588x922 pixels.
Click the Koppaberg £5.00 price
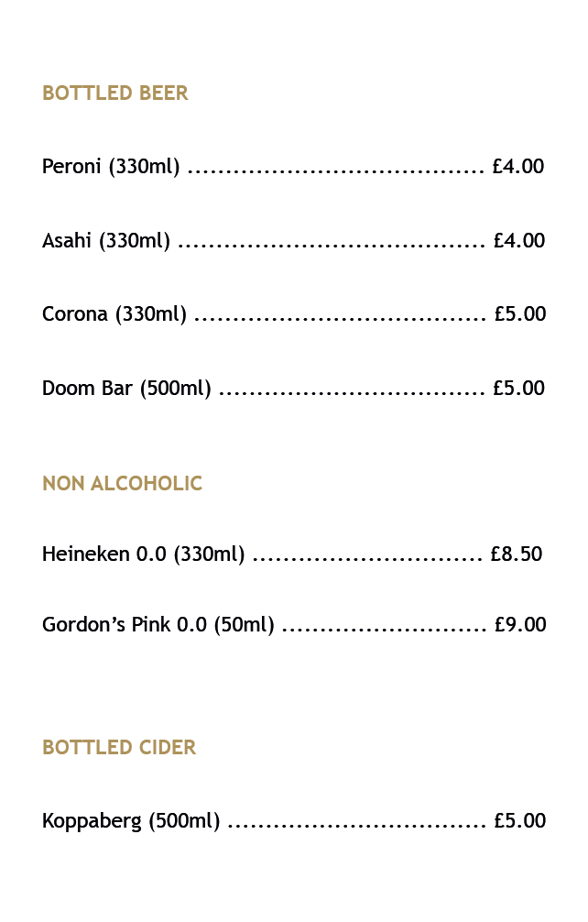click(x=520, y=820)
